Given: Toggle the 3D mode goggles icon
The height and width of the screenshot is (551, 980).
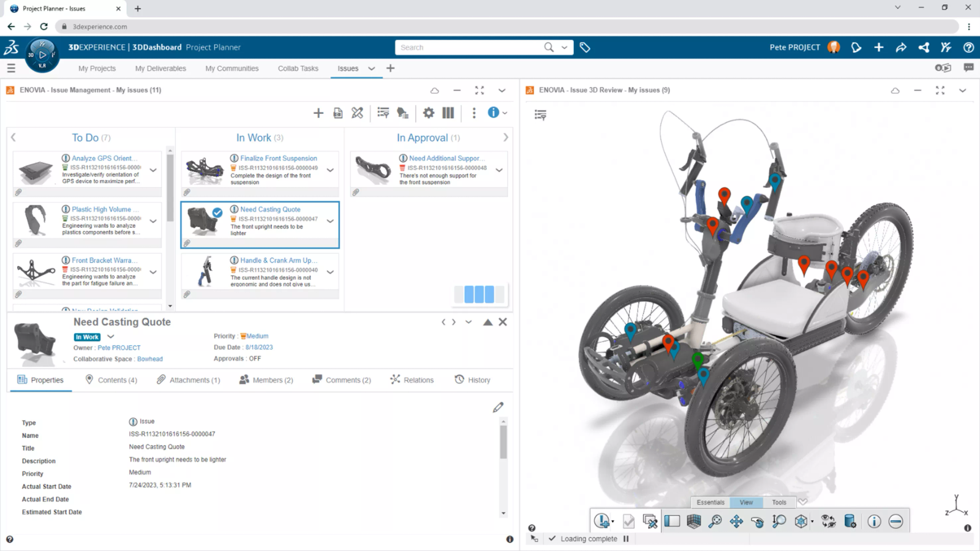Looking at the screenshot, I should click(x=943, y=67).
